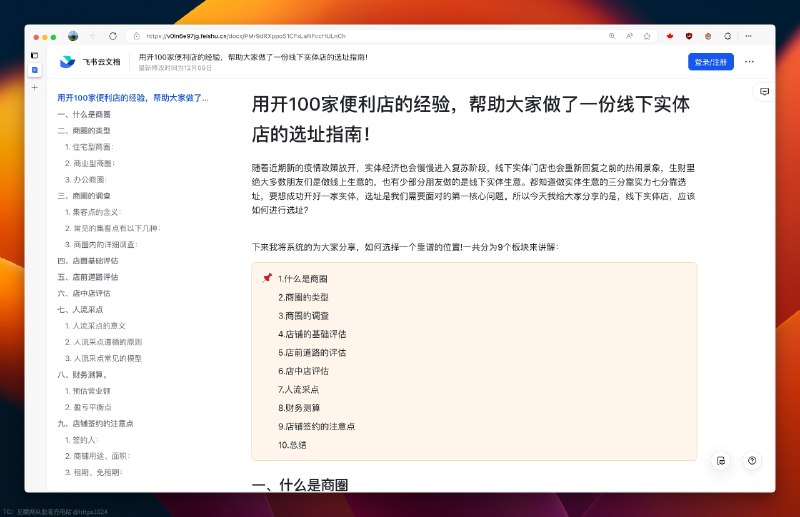Go to outline item 六、店中店评估
The height and width of the screenshot is (517, 800).
84,293
